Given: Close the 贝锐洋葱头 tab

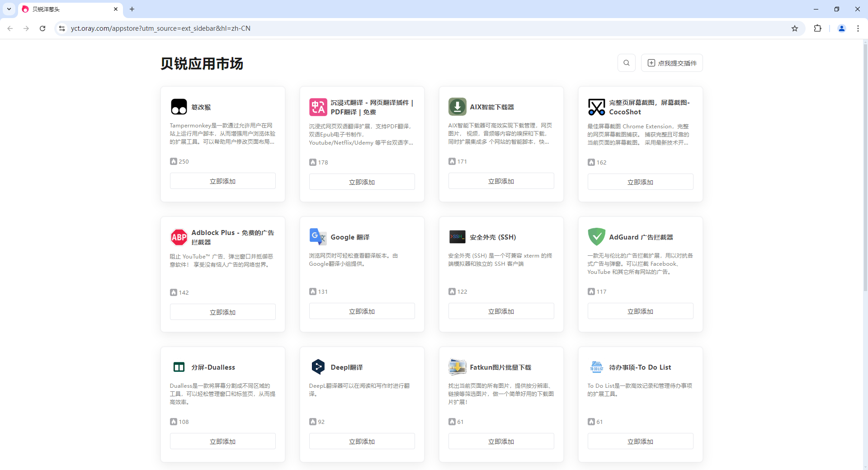Looking at the screenshot, I should click(116, 9).
